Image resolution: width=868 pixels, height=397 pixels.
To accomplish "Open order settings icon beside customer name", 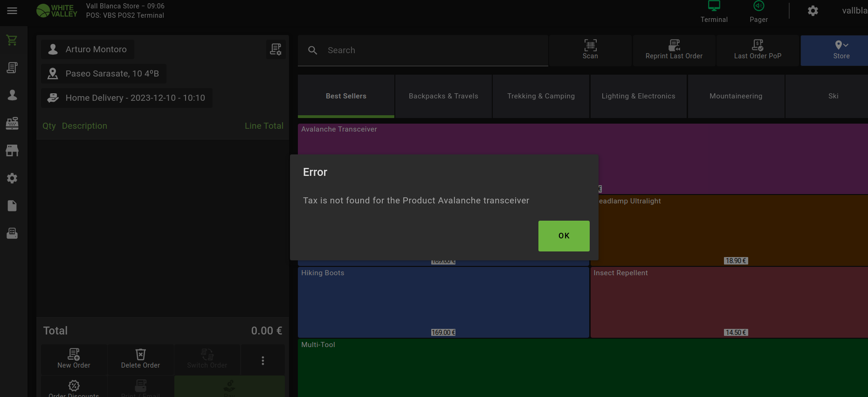I will pos(276,49).
